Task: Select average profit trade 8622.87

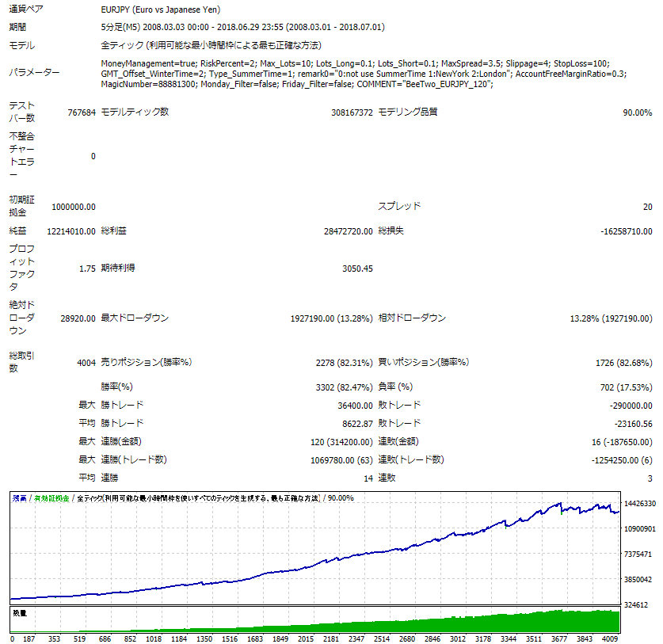Action: 357,424
